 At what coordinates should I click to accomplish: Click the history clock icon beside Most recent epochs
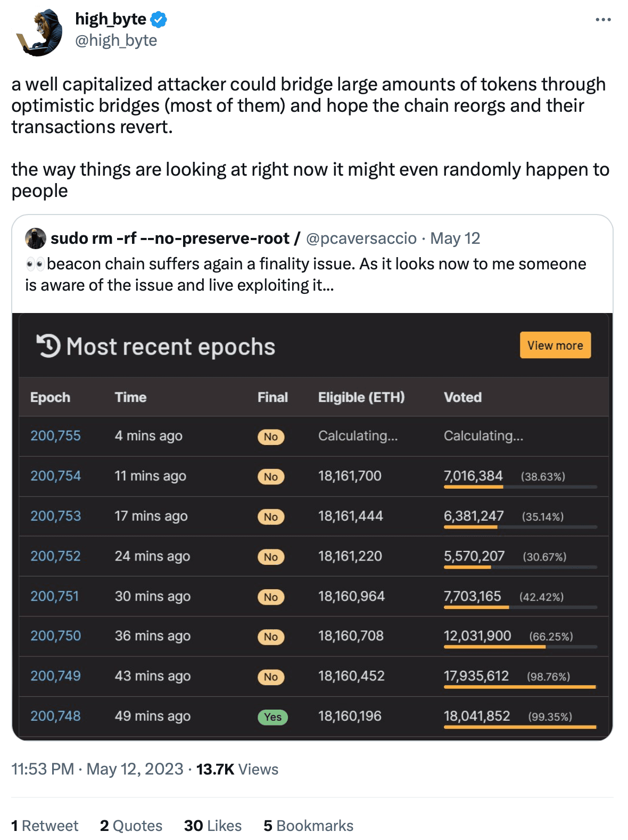coord(48,346)
